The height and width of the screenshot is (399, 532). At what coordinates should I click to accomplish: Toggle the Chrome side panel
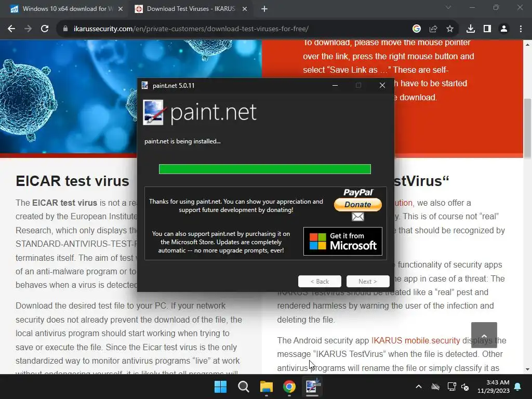tap(487, 29)
